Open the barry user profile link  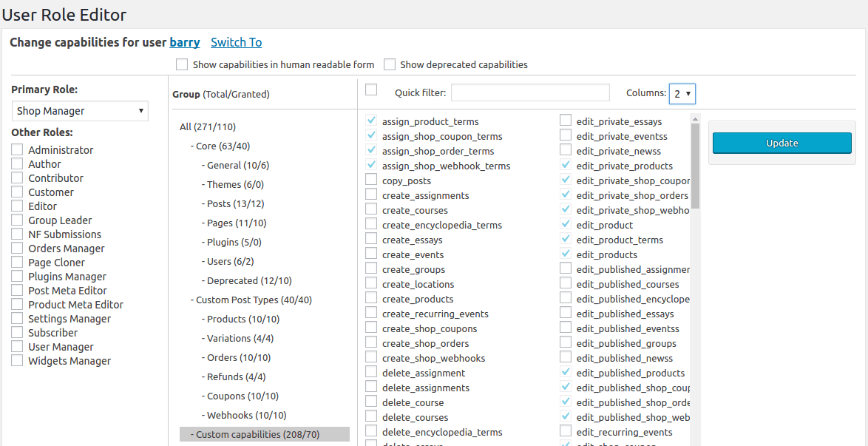(184, 42)
